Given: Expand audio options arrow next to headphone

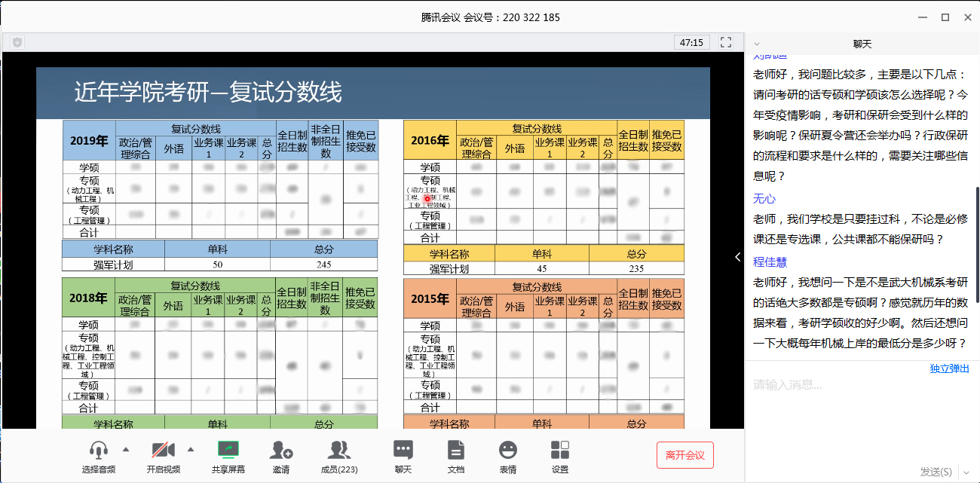Looking at the screenshot, I should point(126,449).
